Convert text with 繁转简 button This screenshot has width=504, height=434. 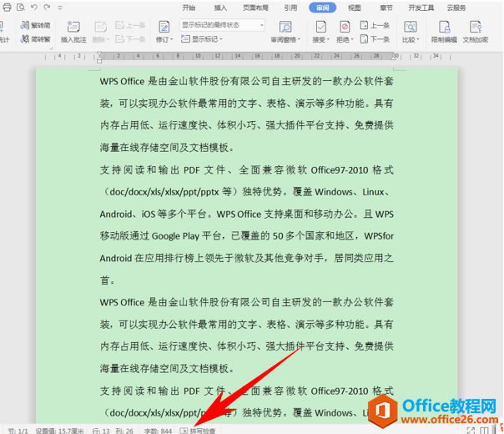[x=35, y=25]
